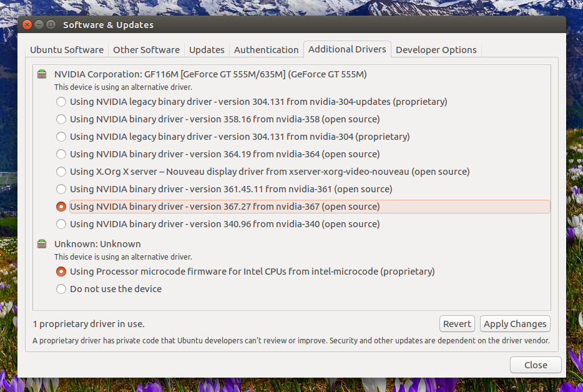Switch to Nouveau X.Org display driver
The height and width of the screenshot is (392, 583).
(x=61, y=172)
